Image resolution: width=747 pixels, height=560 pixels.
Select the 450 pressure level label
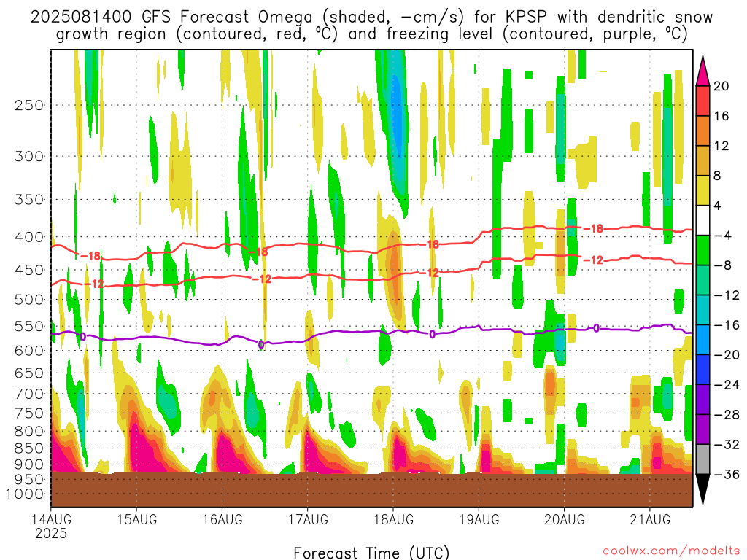point(29,270)
